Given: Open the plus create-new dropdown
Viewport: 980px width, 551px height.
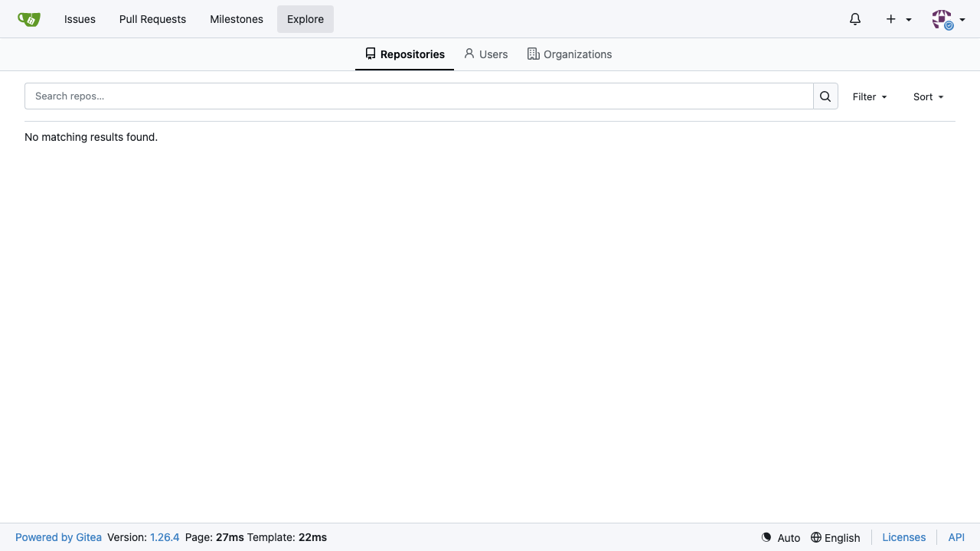Looking at the screenshot, I should (899, 19).
